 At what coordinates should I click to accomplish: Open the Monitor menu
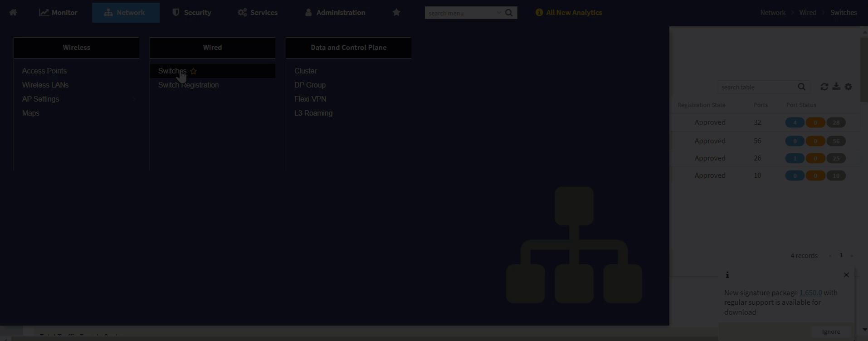58,13
